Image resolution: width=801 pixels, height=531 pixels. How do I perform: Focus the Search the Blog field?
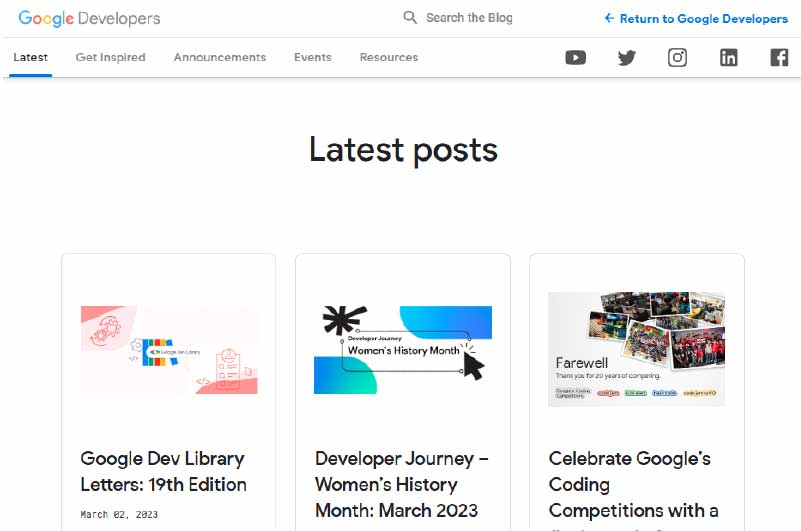pyautogui.click(x=469, y=18)
